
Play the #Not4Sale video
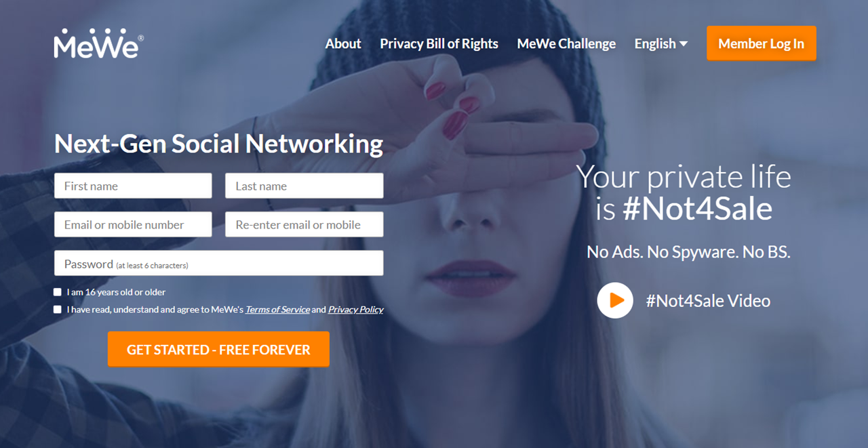(x=615, y=300)
